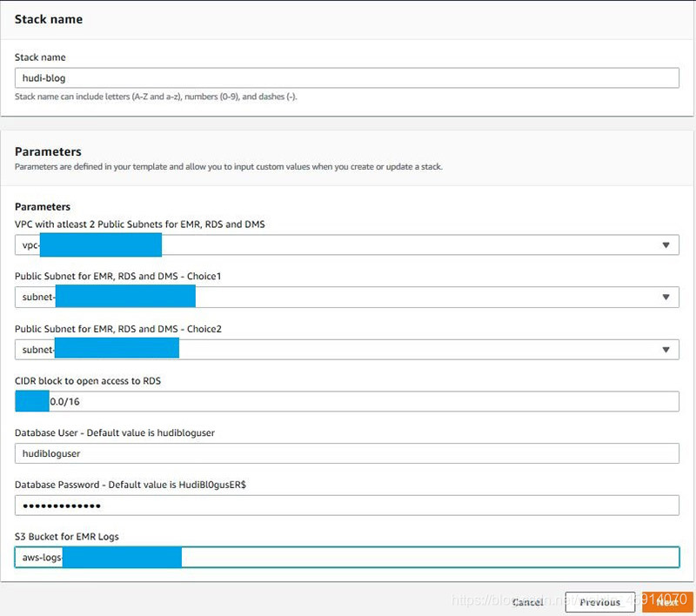Click the 'S3 Bucket for EMR Logs' label
Image resolution: width=696 pixels, height=616 pixels.
[67, 537]
